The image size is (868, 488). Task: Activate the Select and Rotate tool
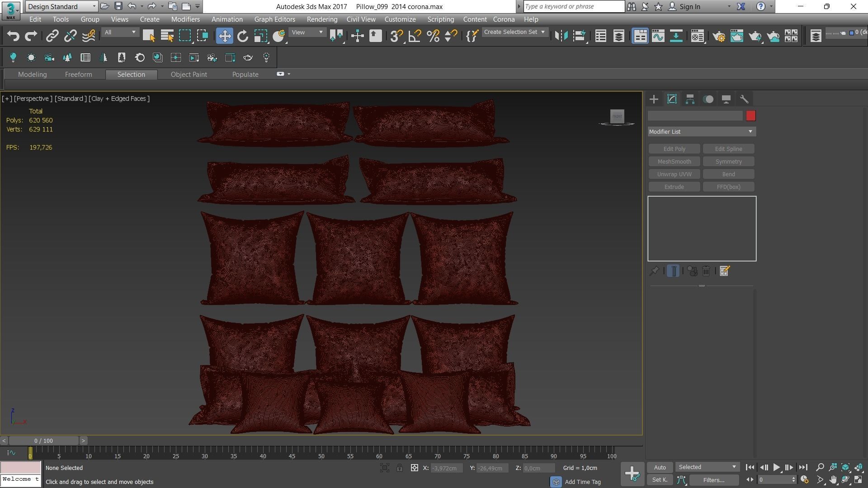tap(243, 36)
